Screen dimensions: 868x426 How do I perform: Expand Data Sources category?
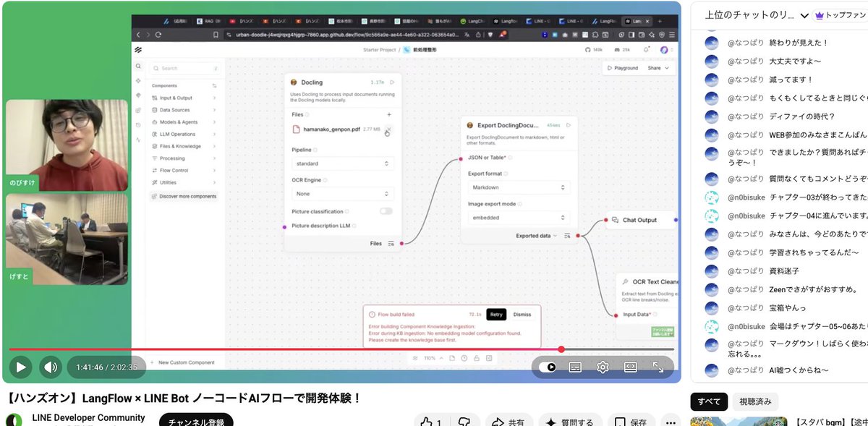[184, 110]
